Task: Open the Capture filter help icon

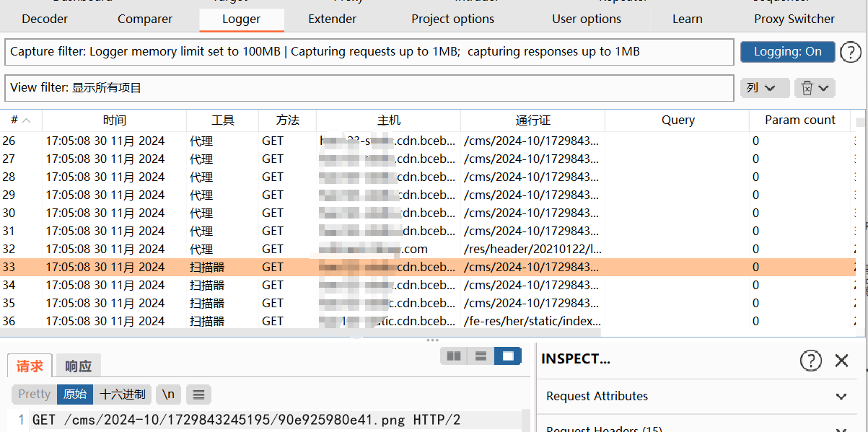Action: pyautogui.click(x=851, y=52)
